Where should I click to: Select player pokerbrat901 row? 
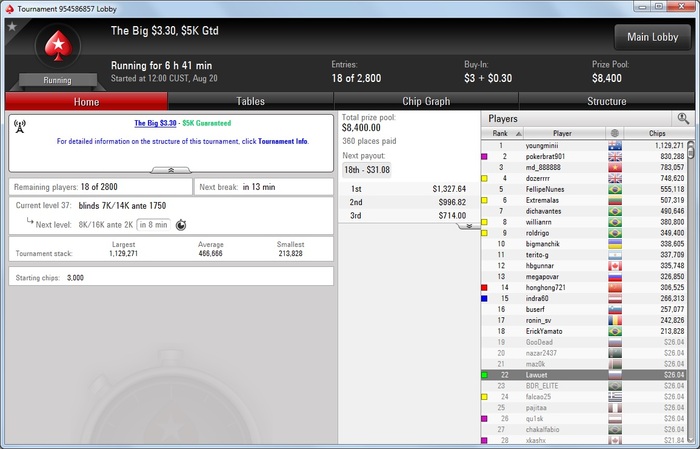(x=584, y=157)
